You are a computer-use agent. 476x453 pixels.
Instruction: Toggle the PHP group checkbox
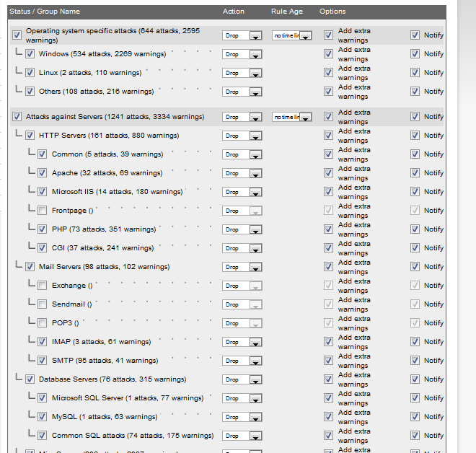tap(43, 229)
